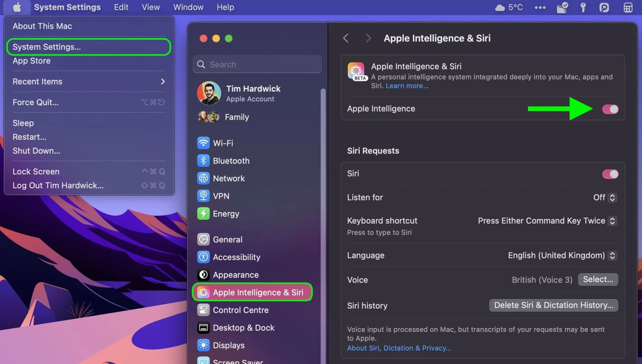Check the weather item in the menu bar
This screenshot has height=364, width=642.
509,7
